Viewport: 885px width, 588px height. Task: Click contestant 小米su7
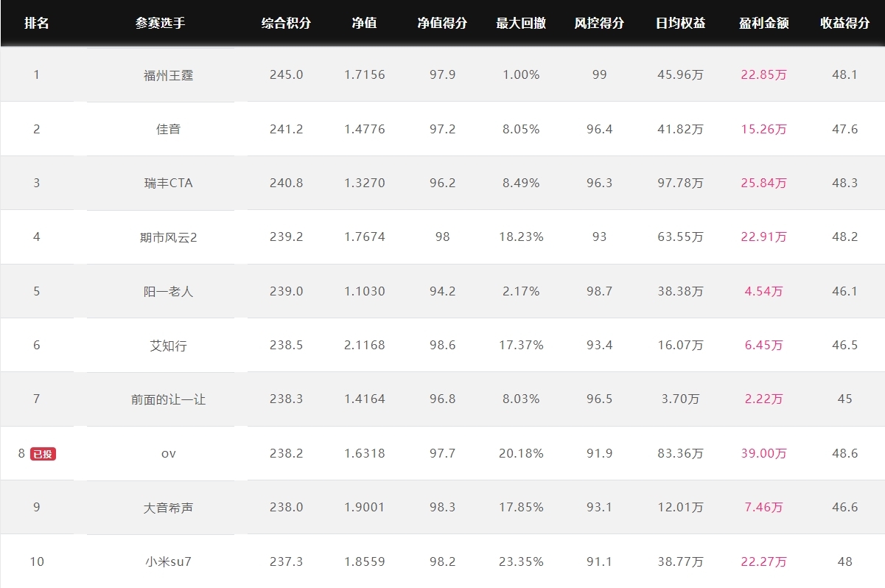169,561
